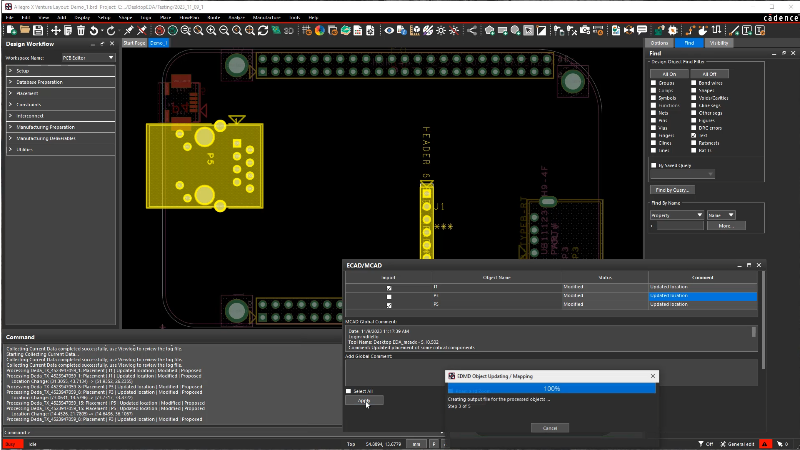This screenshot has width=800, height=450.
Task: Click the Delete trash icon
Action: coord(79,30)
